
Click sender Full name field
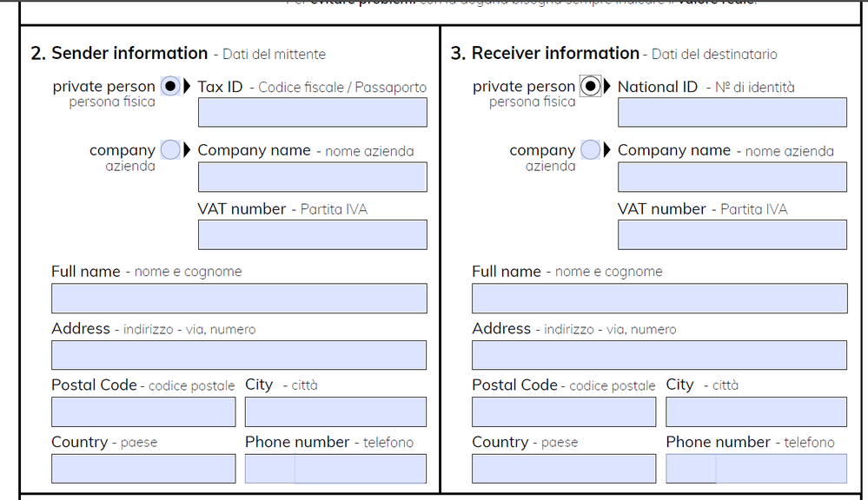click(239, 298)
